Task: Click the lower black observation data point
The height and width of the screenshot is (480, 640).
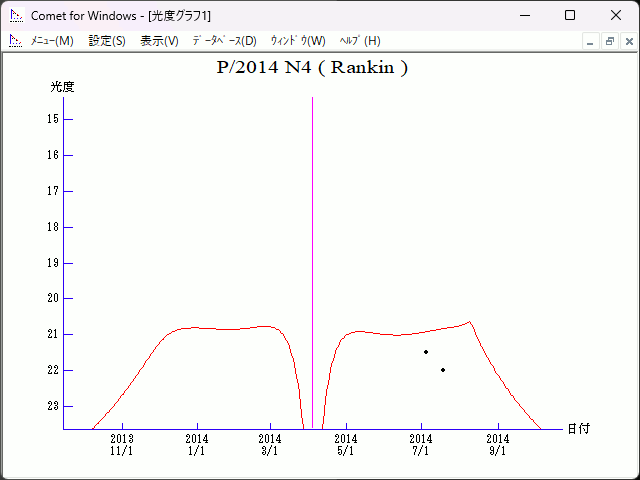Action: [443, 370]
